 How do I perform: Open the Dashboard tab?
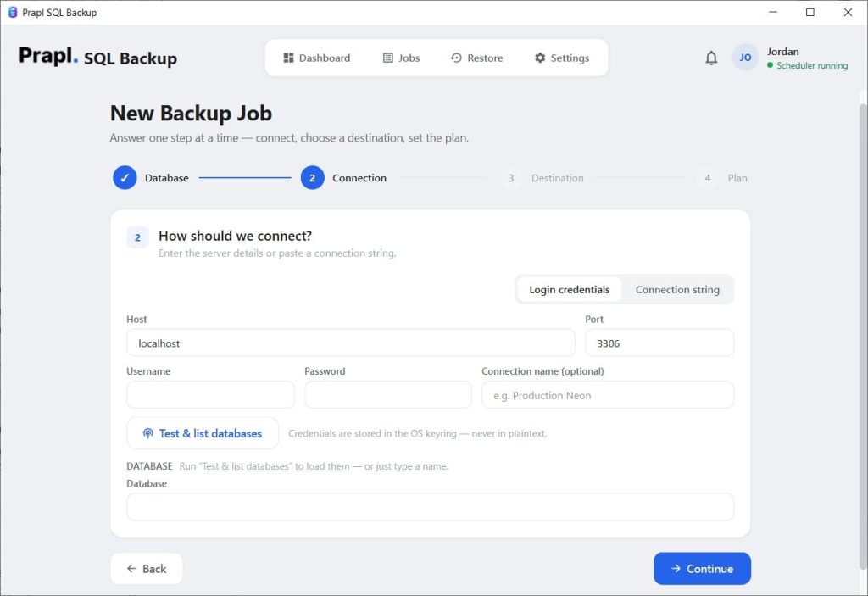click(317, 58)
